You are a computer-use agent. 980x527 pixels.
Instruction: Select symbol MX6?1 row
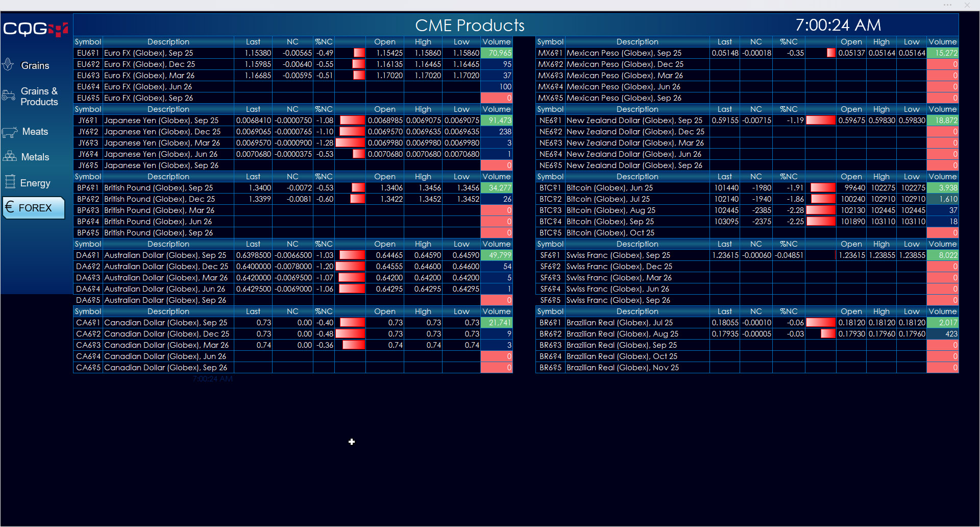click(550, 53)
